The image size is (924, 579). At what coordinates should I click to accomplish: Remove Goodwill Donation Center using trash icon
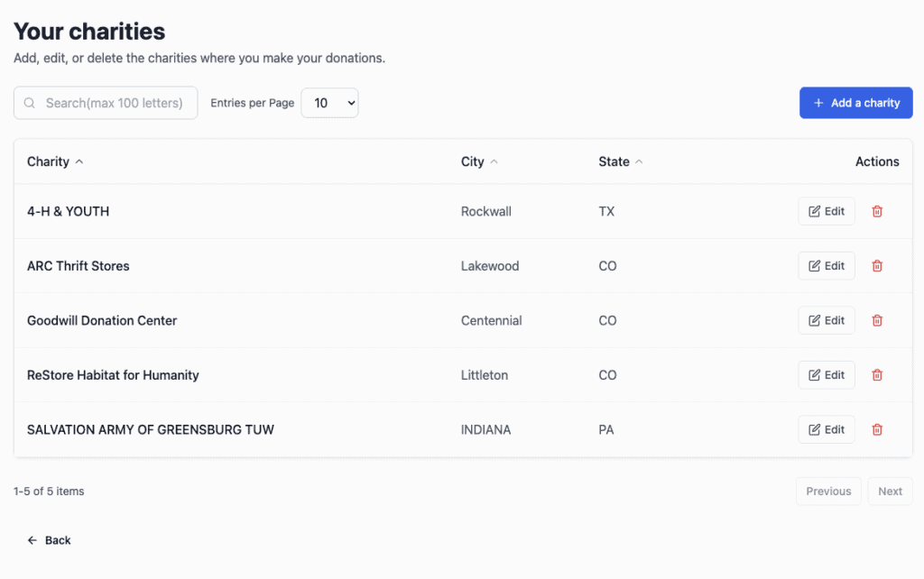pyautogui.click(x=876, y=320)
